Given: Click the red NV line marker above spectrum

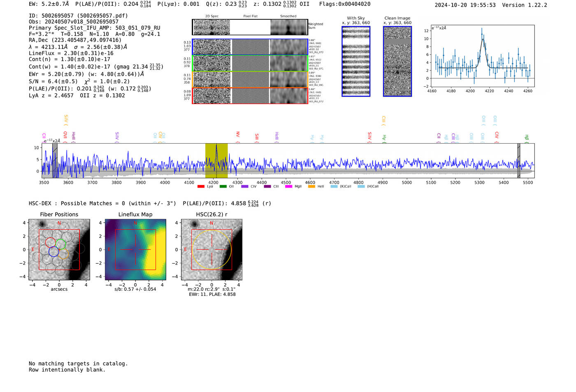Looking at the screenshot, I should [x=238, y=135].
